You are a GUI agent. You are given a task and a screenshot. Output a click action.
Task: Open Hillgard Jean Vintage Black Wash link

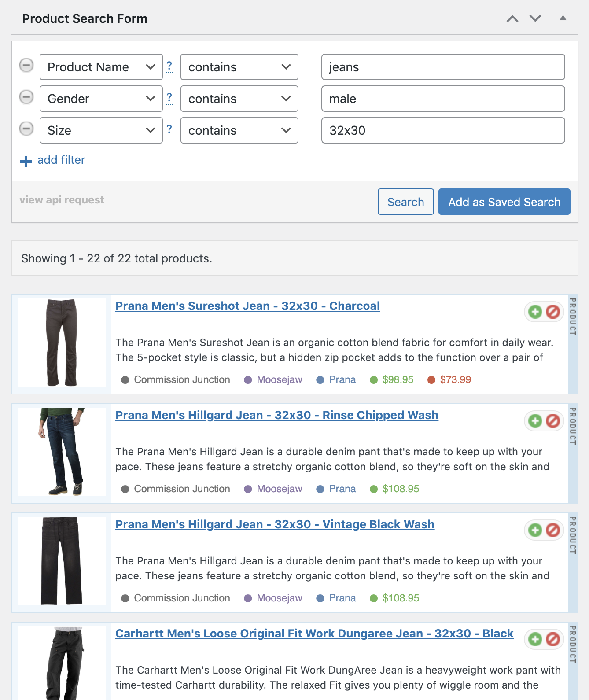275,524
